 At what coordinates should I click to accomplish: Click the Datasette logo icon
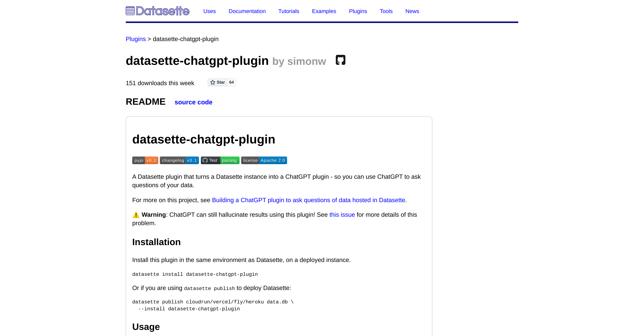pyautogui.click(x=130, y=11)
